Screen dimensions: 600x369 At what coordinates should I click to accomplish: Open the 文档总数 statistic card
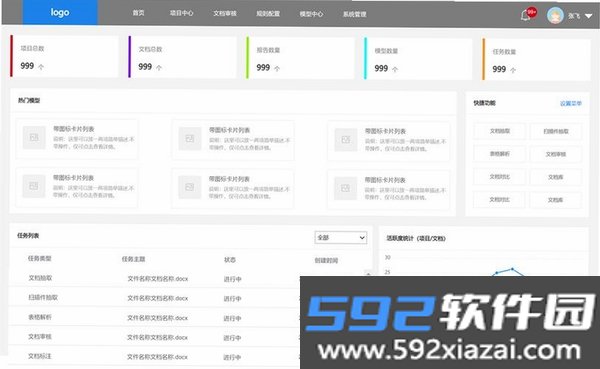(182, 57)
